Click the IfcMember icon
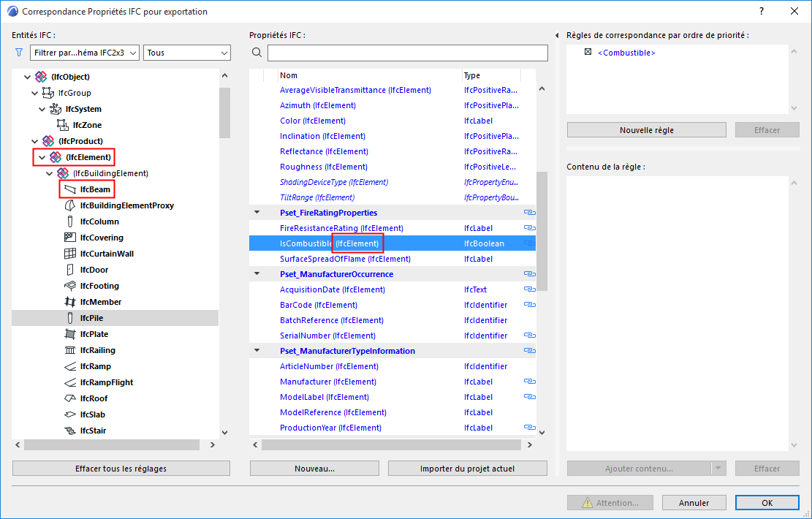The image size is (812, 519). point(70,302)
